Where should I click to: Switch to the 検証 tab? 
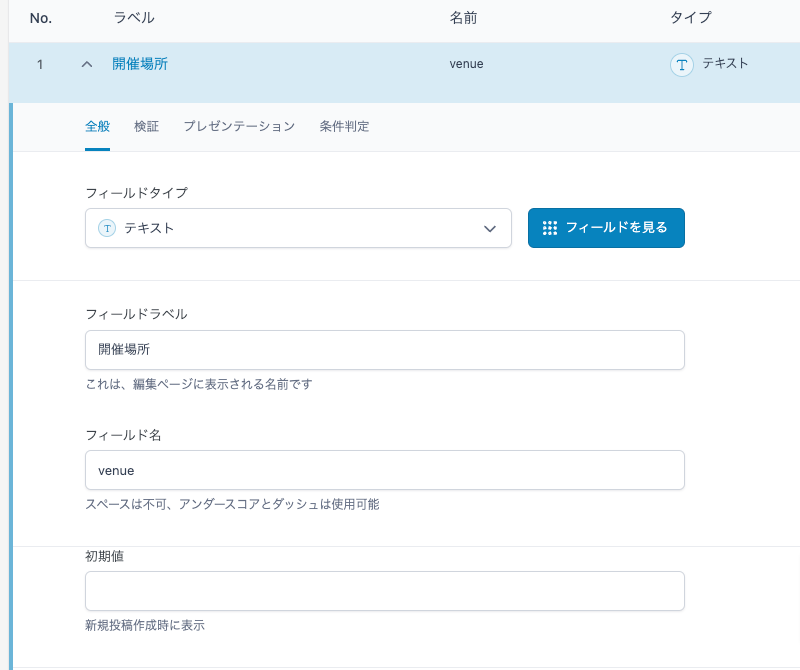[146, 126]
